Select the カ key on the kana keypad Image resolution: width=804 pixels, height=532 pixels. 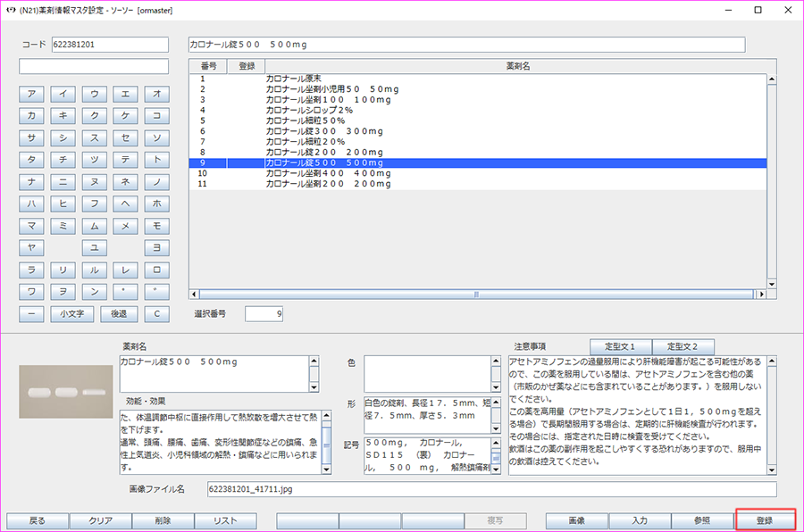31,116
